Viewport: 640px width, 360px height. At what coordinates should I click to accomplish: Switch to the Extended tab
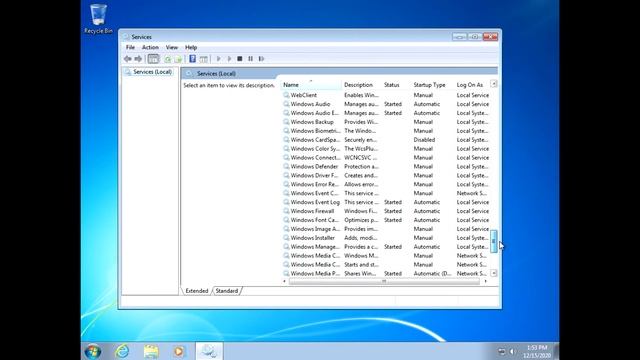(x=197, y=291)
